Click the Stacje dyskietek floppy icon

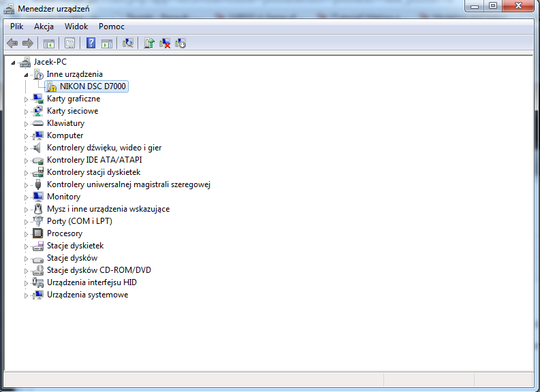click(x=38, y=246)
